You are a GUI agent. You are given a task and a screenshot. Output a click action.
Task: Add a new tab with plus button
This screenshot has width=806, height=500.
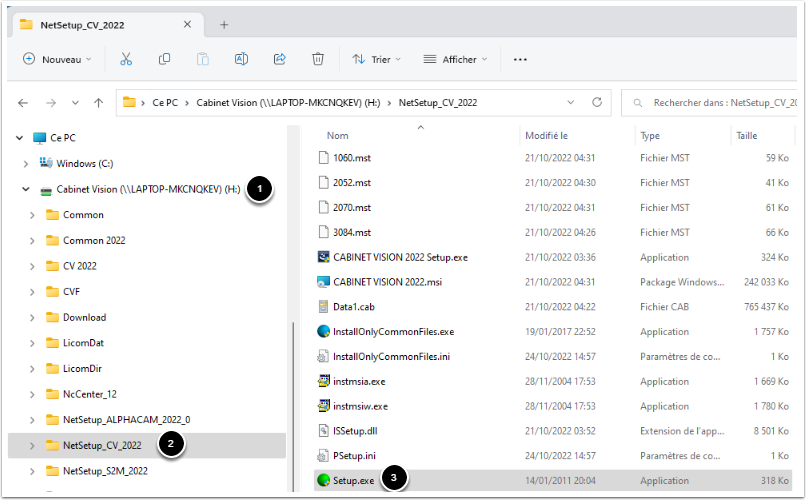[224, 25]
